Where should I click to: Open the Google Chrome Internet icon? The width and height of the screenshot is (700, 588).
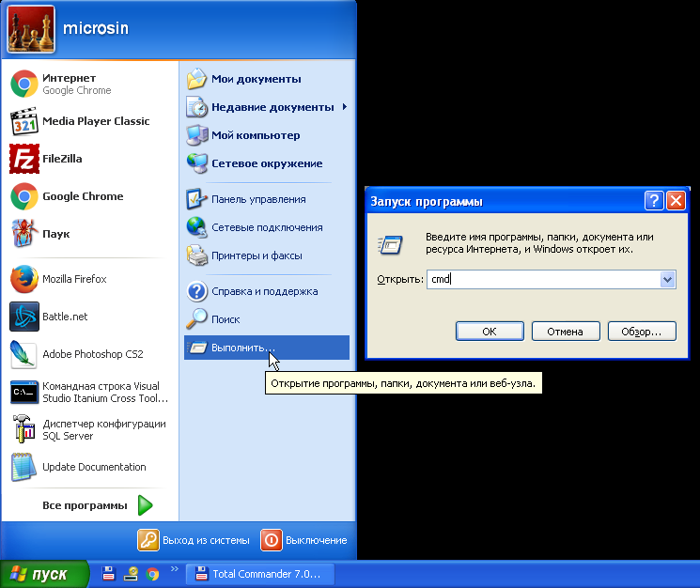24,84
